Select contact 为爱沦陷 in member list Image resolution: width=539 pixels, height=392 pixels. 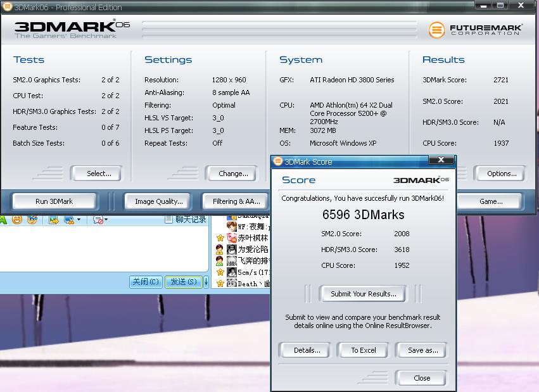pos(253,249)
